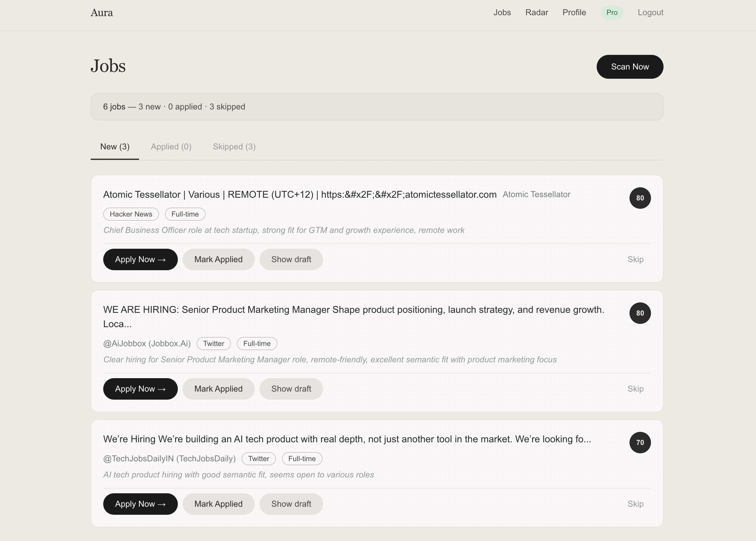Click the Hacker News source tag

pos(131,214)
